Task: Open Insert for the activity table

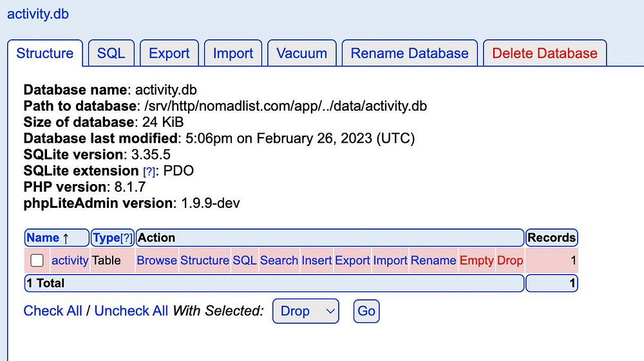Action: (317, 261)
